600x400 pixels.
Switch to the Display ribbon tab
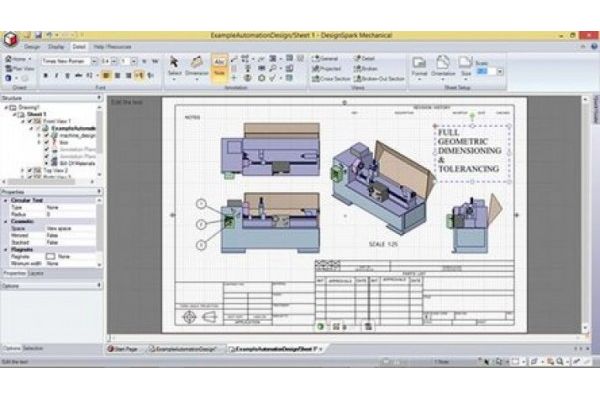tap(56, 47)
